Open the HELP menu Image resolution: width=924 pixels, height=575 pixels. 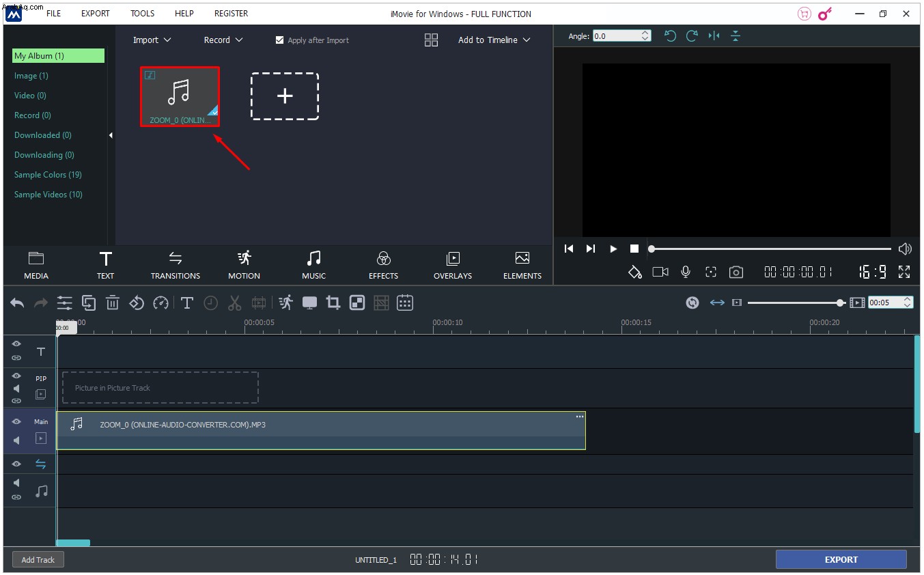pos(184,14)
